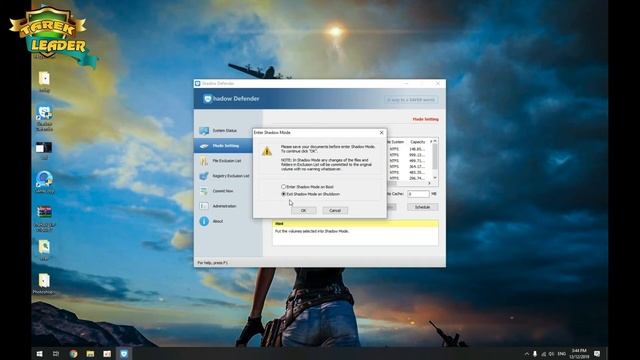Click the Administration sidebar icon
640x360 pixels.
(x=204, y=206)
